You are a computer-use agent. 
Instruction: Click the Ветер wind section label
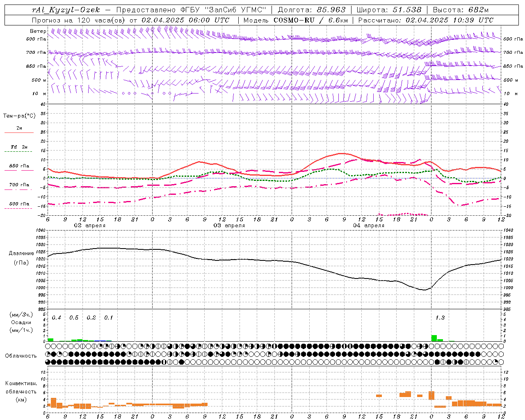coord(38,31)
